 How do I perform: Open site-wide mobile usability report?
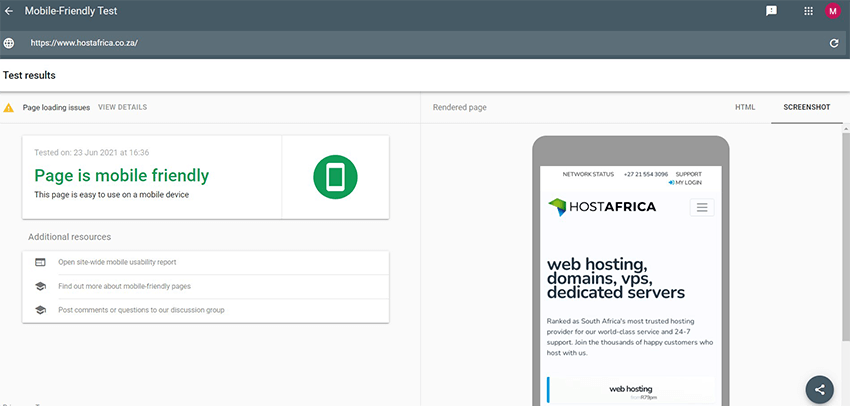coord(117,262)
